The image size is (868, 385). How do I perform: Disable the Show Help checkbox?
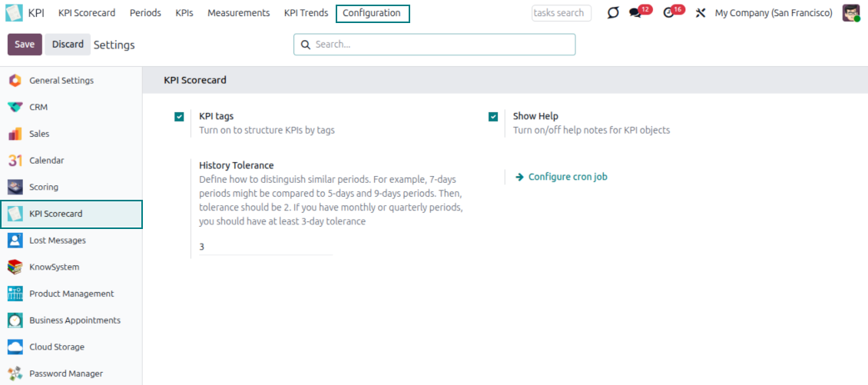493,117
